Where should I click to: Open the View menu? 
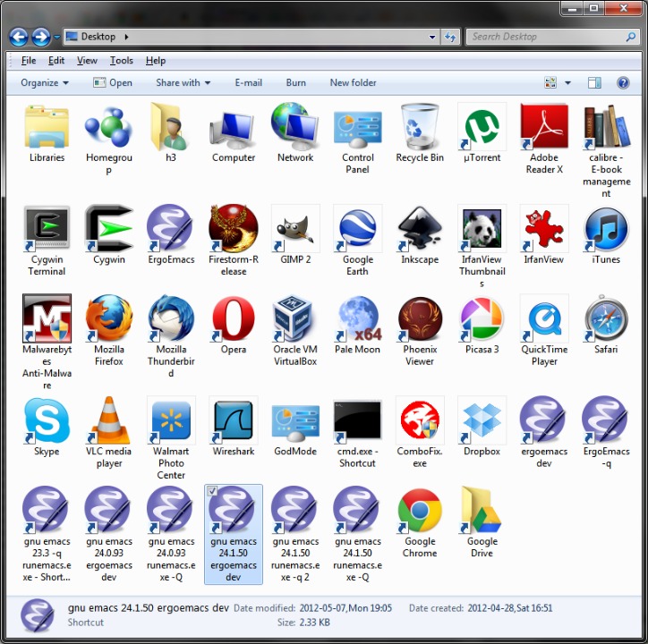pos(87,60)
